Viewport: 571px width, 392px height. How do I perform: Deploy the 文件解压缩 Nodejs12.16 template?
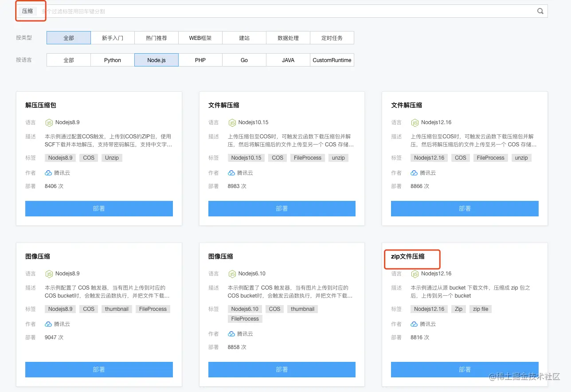tap(465, 208)
